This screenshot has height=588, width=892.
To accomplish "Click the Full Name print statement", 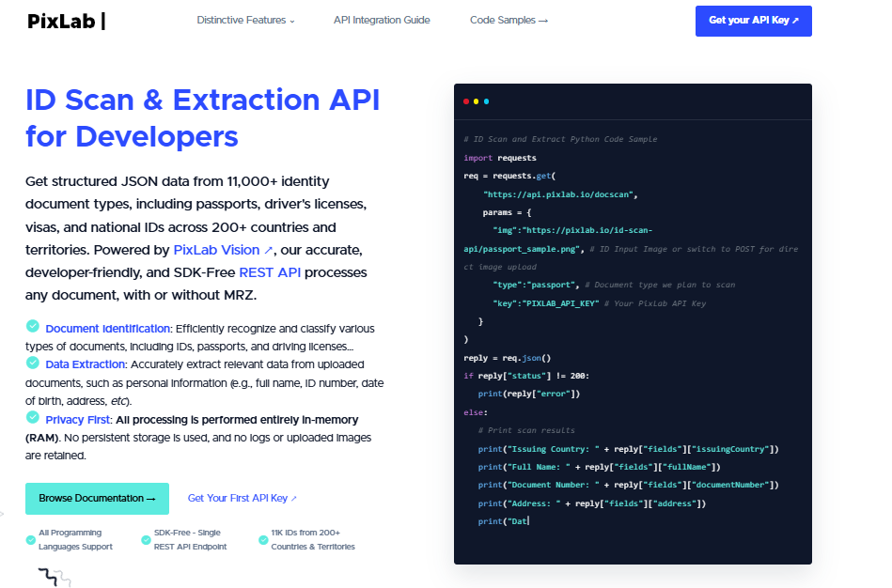I will click(599, 468).
